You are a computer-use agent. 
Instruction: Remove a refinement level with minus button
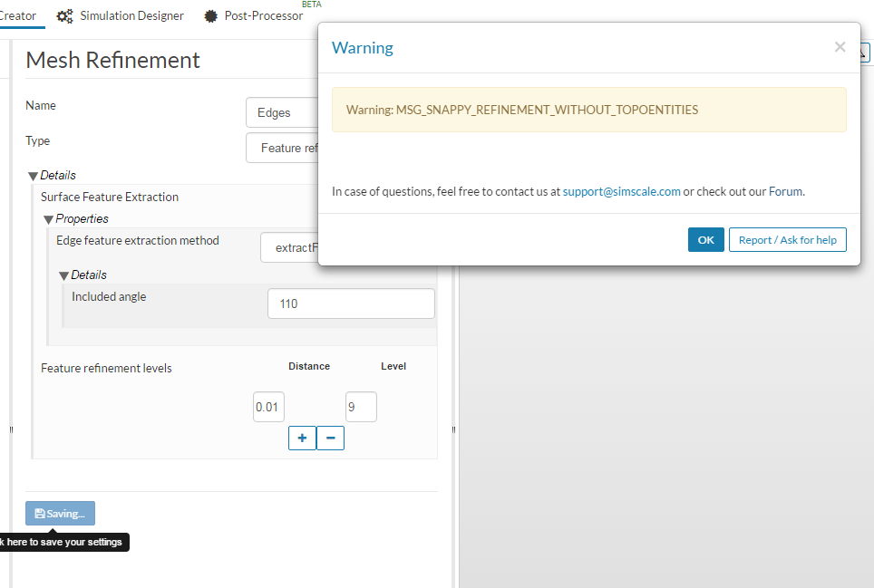(331, 438)
